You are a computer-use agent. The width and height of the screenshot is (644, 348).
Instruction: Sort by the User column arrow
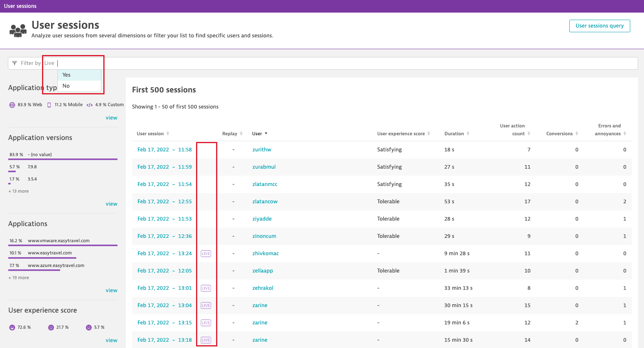coord(266,134)
